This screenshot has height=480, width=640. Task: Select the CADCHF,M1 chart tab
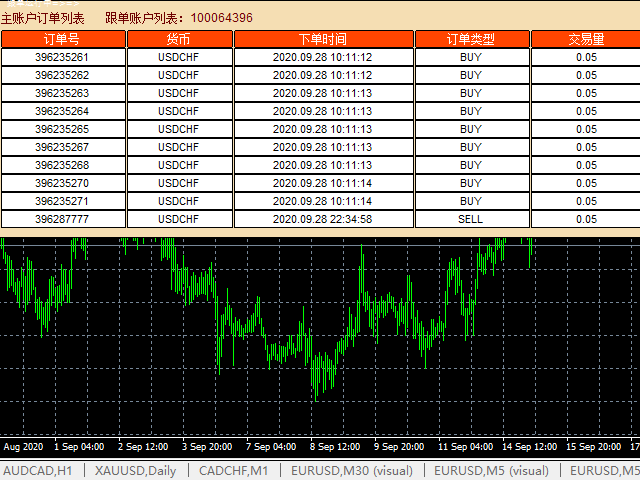click(x=233, y=471)
